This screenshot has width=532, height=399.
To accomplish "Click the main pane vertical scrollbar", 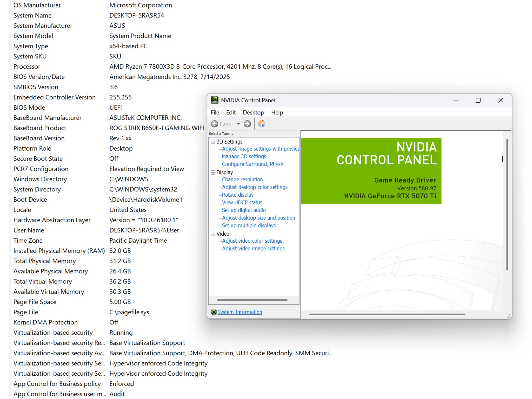I will tap(507, 205).
